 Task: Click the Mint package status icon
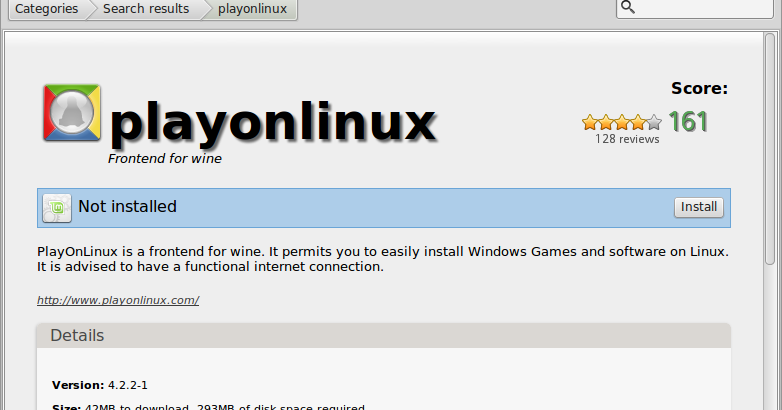[57, 208]
